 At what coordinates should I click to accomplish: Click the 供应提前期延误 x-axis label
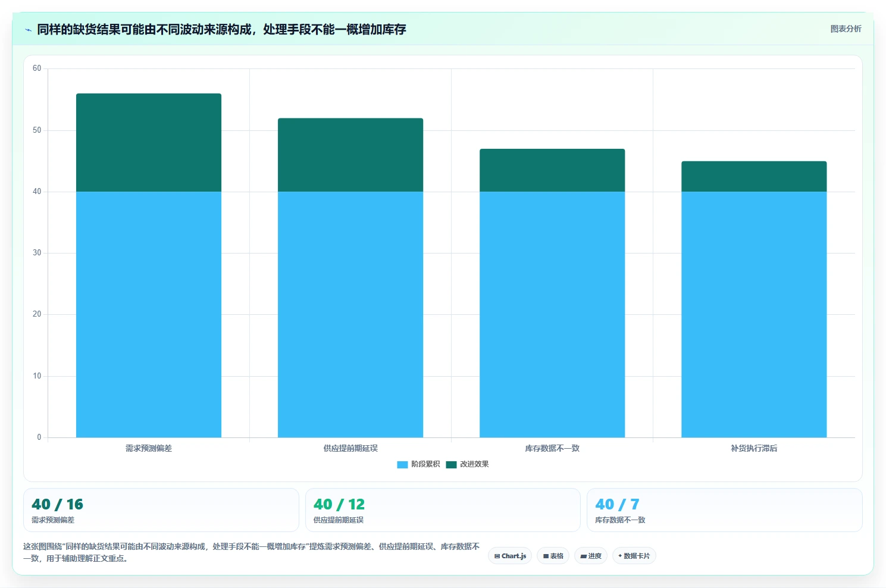[x=350, y=448]
